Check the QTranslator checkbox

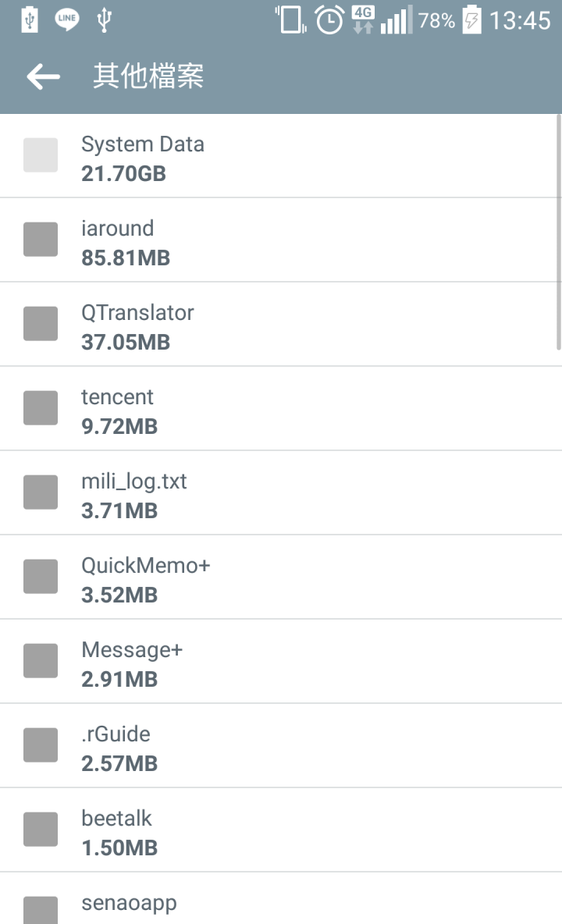[41, 324]
